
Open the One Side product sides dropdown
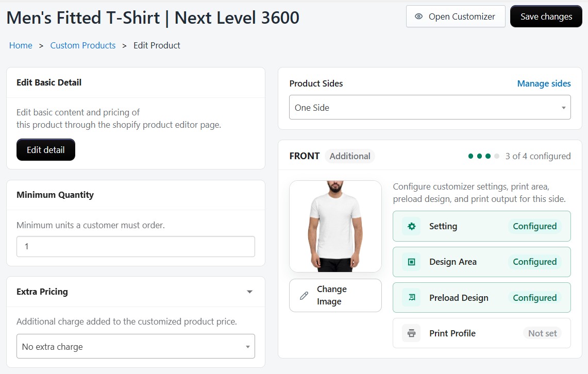click(x=430, y=107)
